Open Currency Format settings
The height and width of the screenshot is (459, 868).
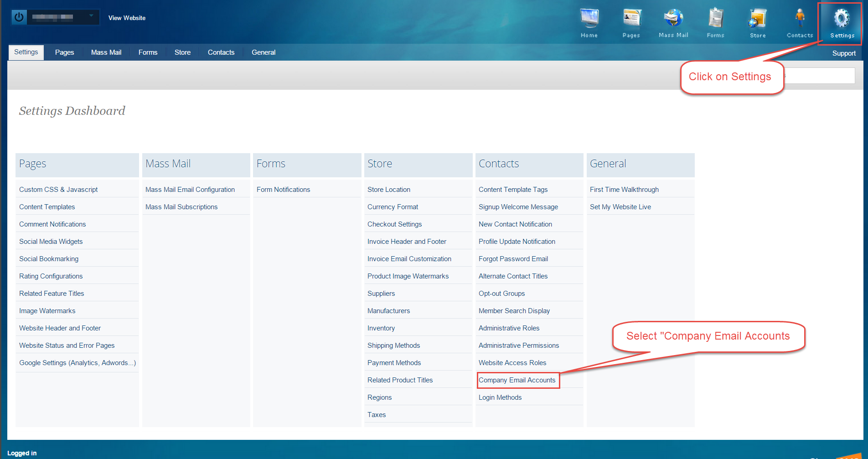(393, 207)
